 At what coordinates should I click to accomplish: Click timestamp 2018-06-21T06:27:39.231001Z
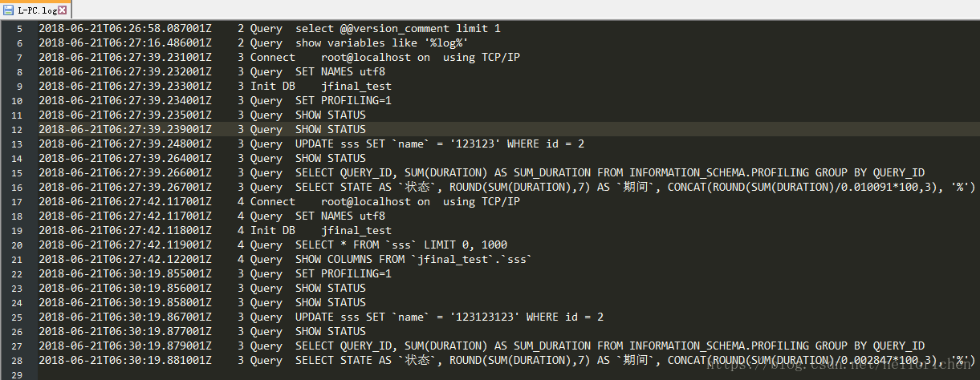(125, 57)
